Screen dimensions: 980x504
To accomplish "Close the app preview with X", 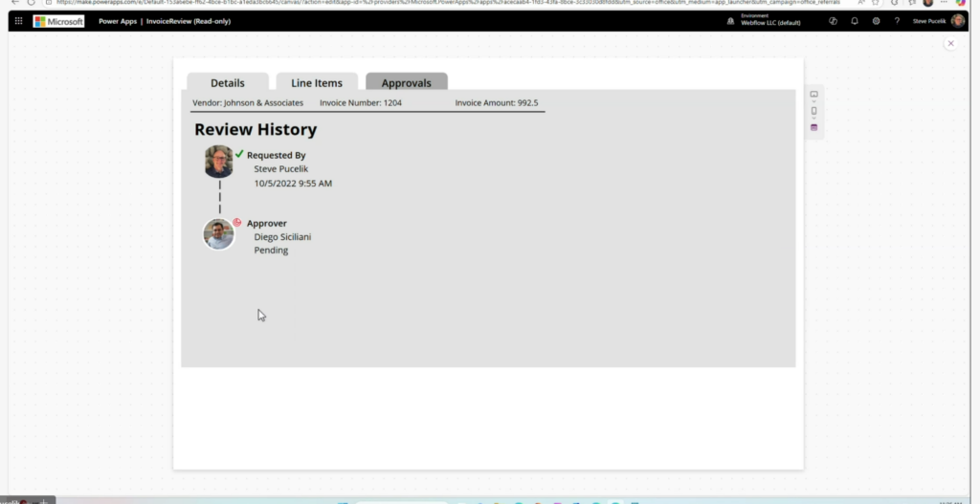I will click(950, 43).
